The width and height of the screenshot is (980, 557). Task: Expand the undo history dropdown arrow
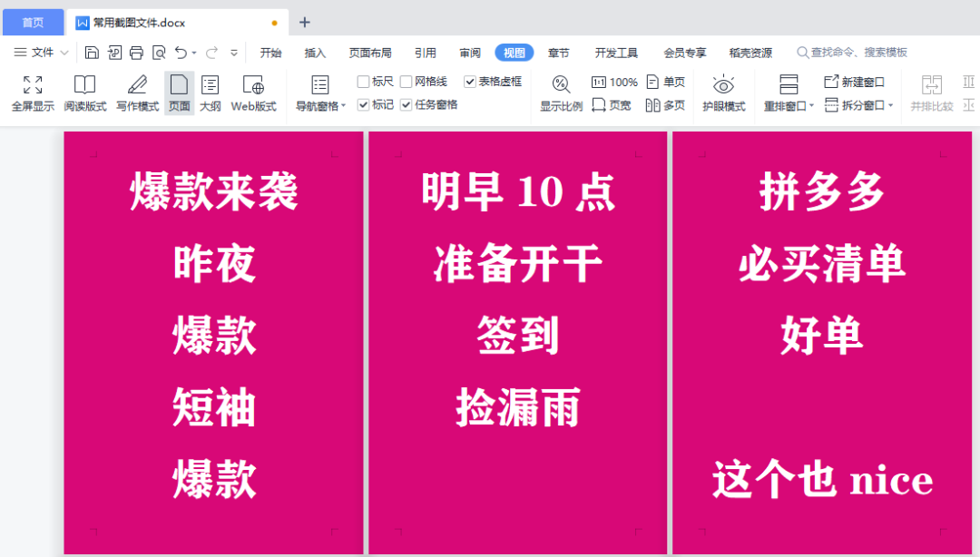point(194,54)
